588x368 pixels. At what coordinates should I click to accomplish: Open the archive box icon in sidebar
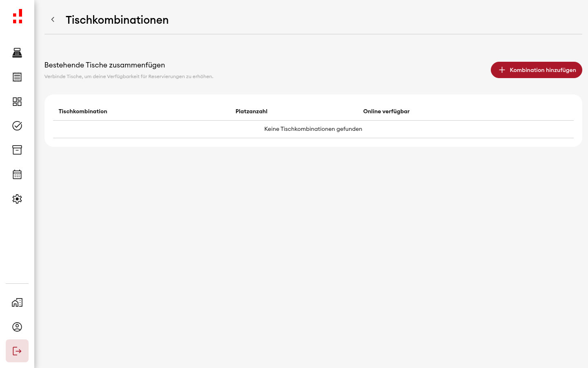(17, 150)
